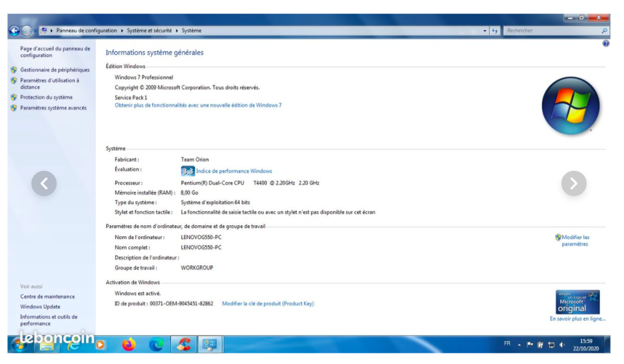Select Control Panel taskbar button
Viewport: 624px width, 364px height.
tap(210, 345)
